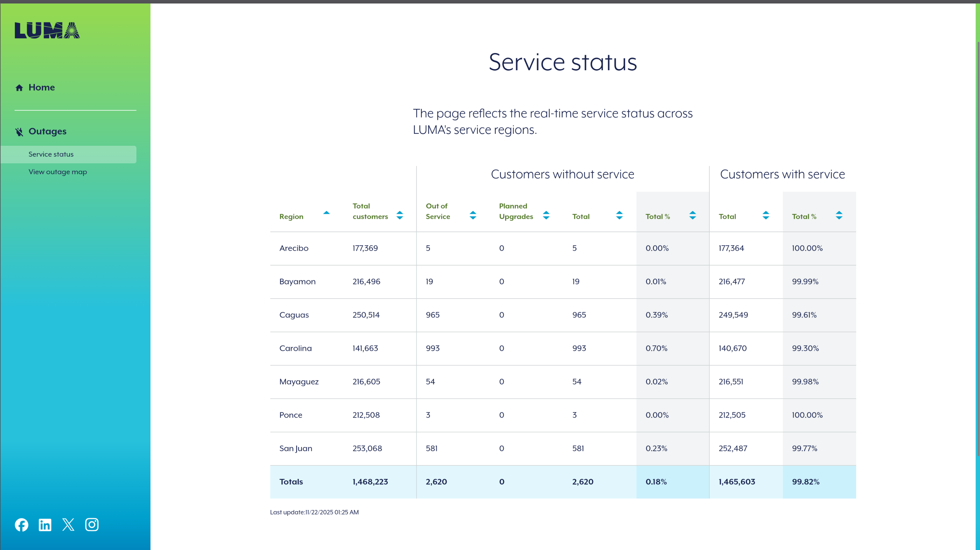Open the Outages section link
Viewport: 980px width, 550px height.
coord(47,131)
